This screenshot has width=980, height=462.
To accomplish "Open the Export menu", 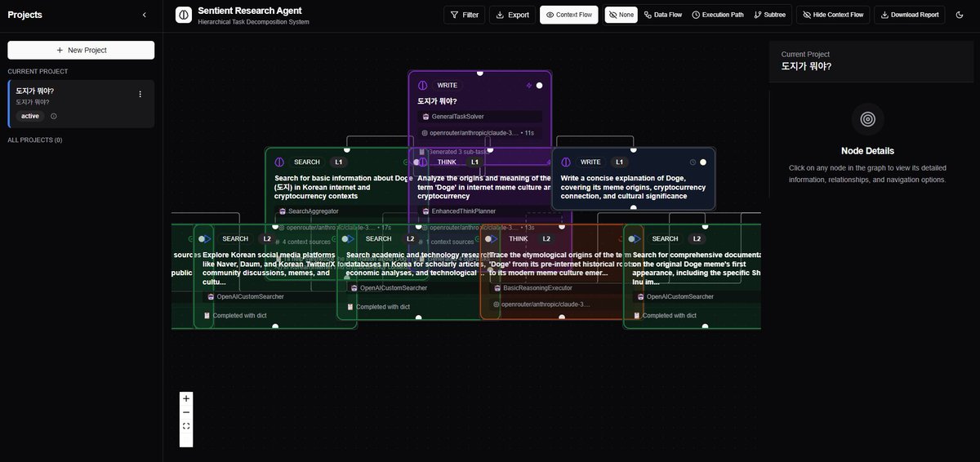I will [x=512, y=15].
